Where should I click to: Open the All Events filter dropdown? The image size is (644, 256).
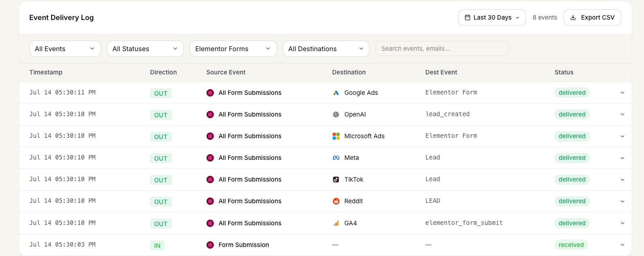(65, 49)
